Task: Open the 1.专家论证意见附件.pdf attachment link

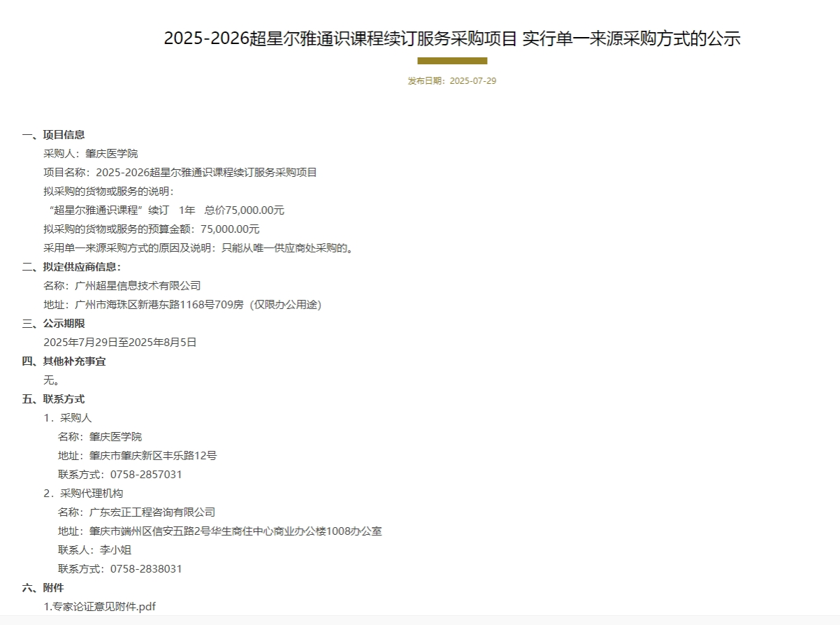Action: [x=99, y=606]
